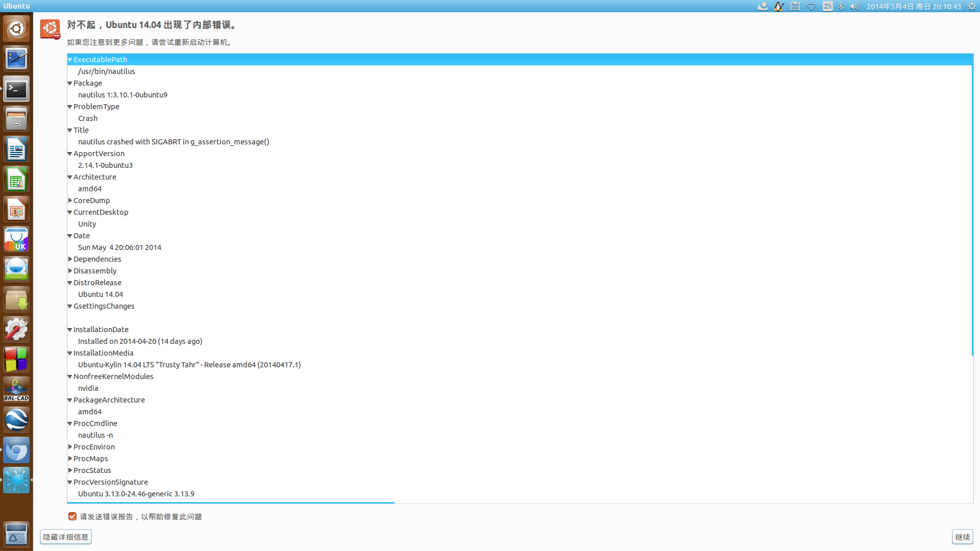Collapse the ProcCmdline section
The image size is (980, 551).
[x=70, y=423]
